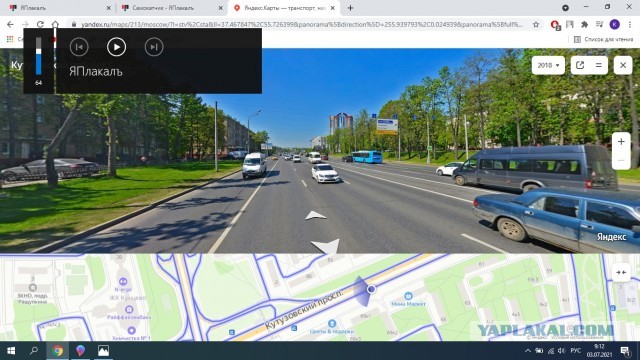Reload the current page
This screenshot has width=640, height=360.
coord(40,24)
